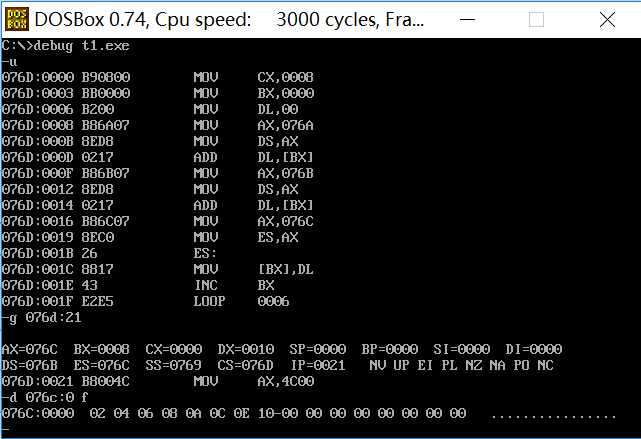641x439 pixels.
Task: Close the DOSBox window
Action: click(x=607, y=19)
